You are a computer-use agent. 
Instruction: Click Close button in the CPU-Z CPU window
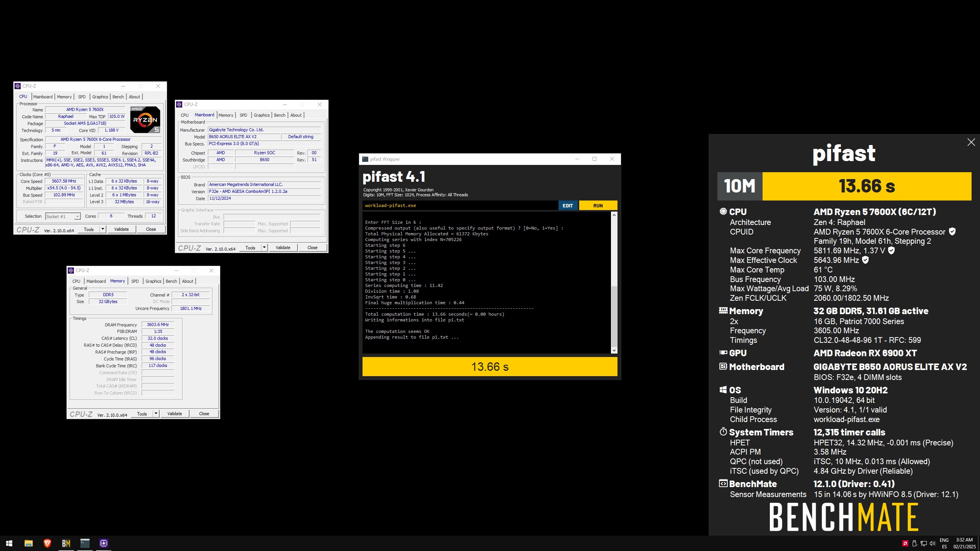[x=151, y=229]
